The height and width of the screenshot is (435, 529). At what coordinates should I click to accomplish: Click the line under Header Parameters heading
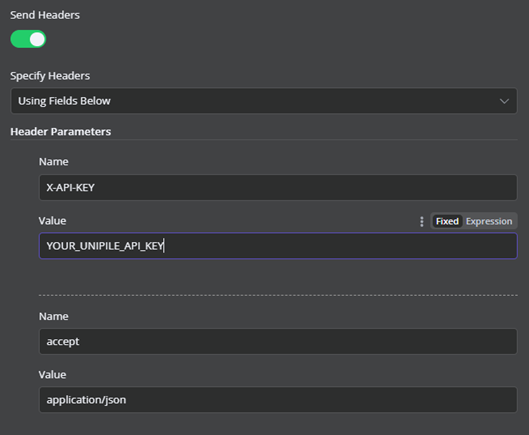264,139
